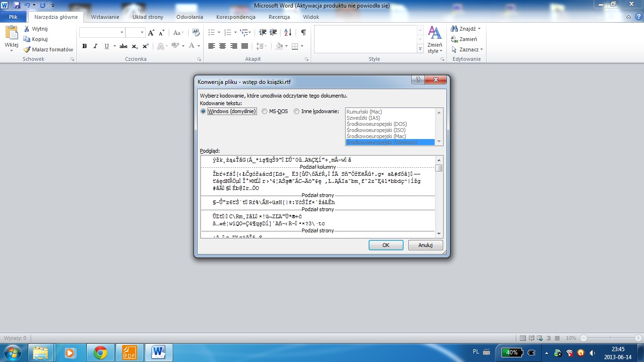Viewport: 644px width, 362px height.
Task: Select the MS-DOS encoding radio button
Action: [x=264, y=112]
